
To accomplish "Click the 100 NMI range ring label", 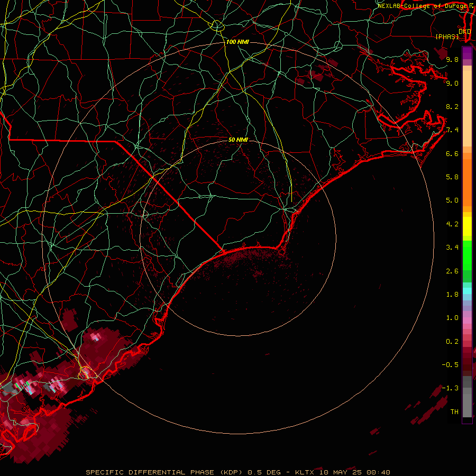I will pos(237,42).
